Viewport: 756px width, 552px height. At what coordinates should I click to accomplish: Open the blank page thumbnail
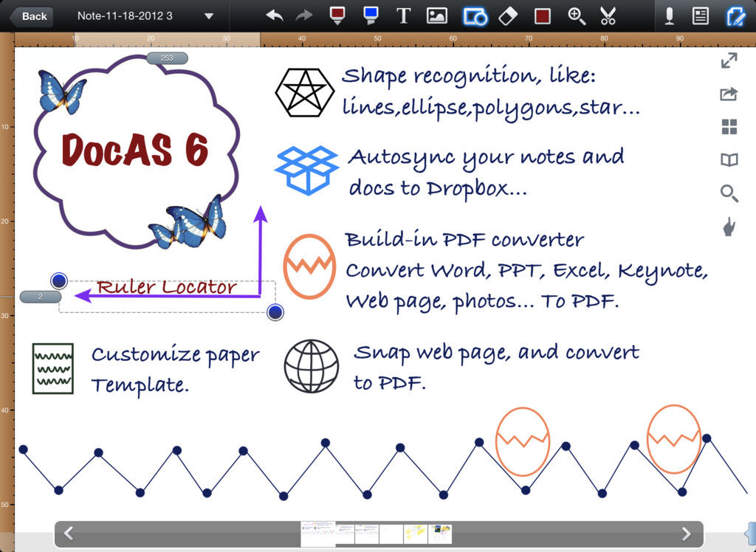pyautogui.click(x=391, y=534)
